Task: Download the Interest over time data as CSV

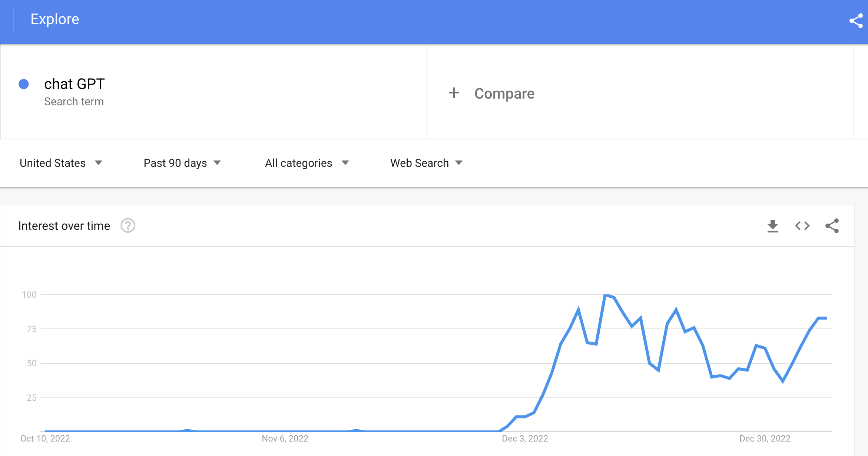Action: (773, 226)
